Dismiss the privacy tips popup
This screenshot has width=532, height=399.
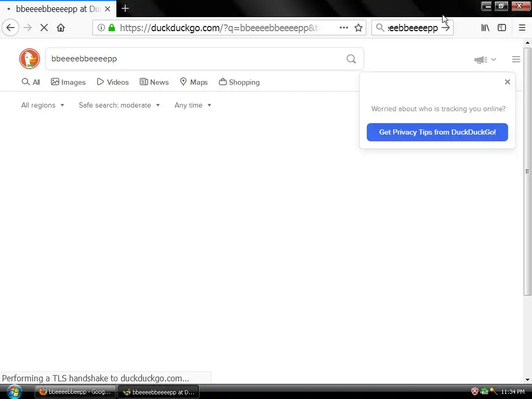click(507, 82)
